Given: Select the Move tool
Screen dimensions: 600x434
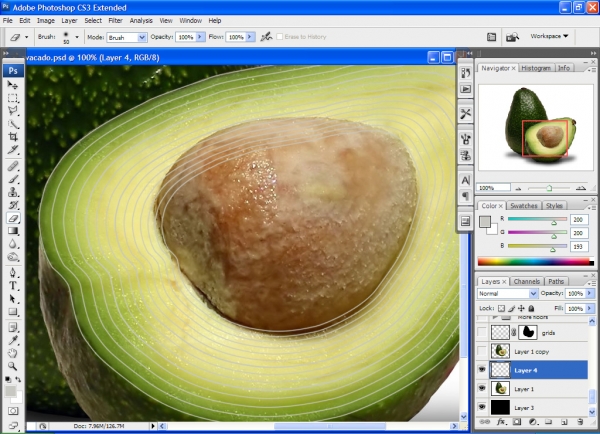Looking at the screenshot, I should click(x=13, y=85).
